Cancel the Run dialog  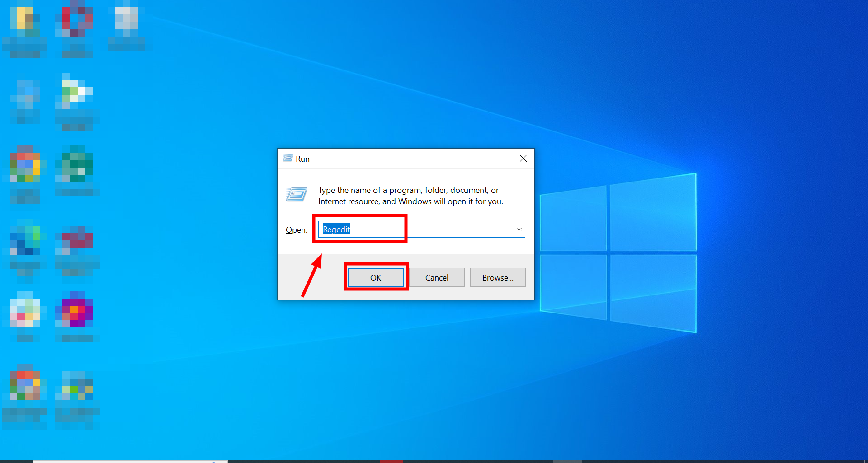coord(436,277)
